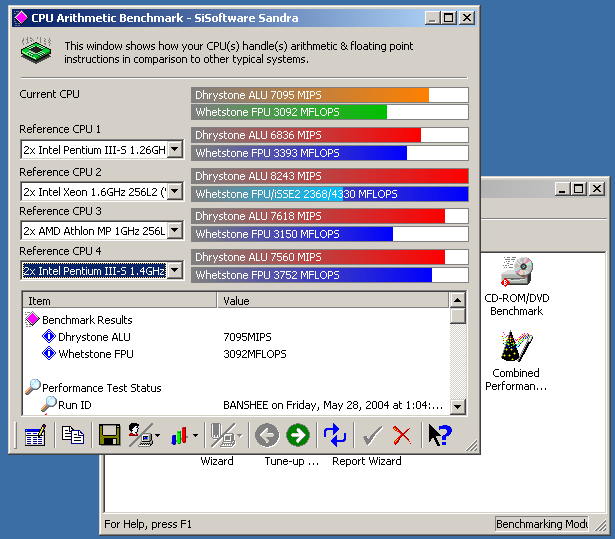The image size is (615, 539).
Task: Click the Current CPU label
Action: pos(49,94)
